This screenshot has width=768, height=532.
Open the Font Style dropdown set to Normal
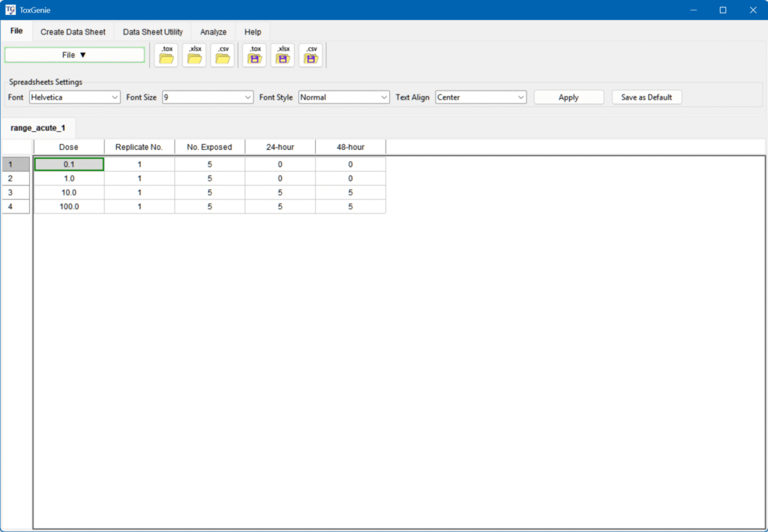(x=343, y=97)
